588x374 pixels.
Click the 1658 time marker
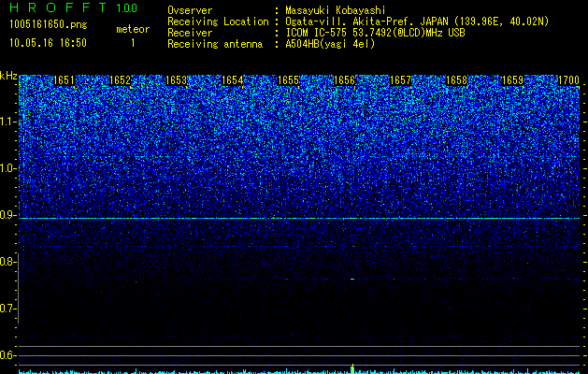457,80
